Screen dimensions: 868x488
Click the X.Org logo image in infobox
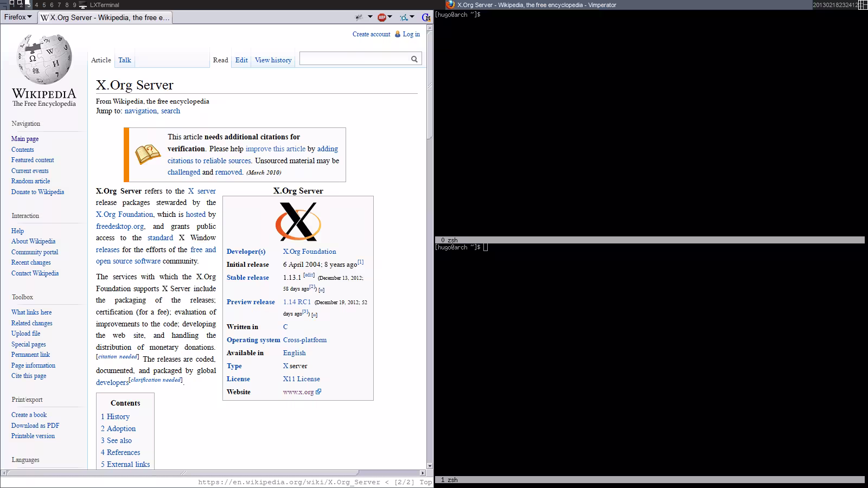pos(298,222)
